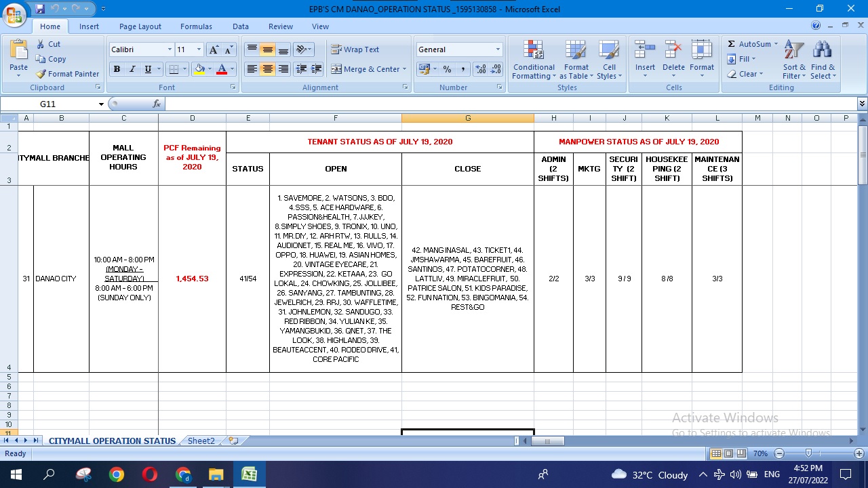Switch to the Page Layout ribbon tab

140,26
